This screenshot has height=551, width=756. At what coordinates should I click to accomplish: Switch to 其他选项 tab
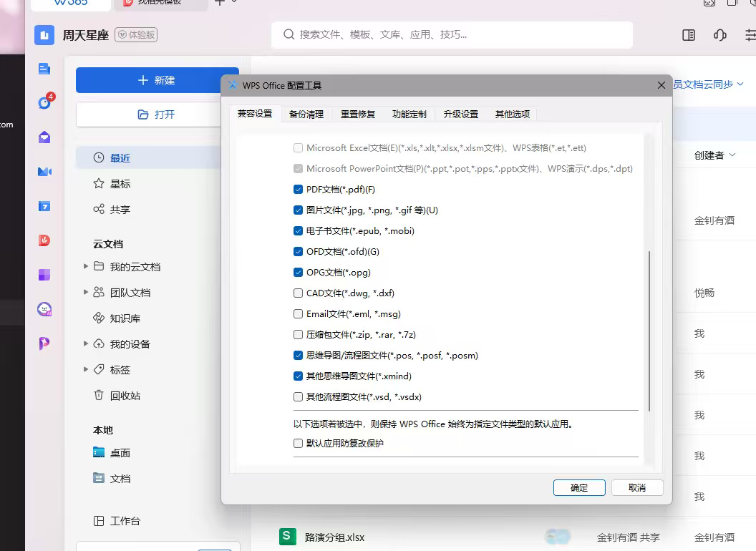(513, 114)
